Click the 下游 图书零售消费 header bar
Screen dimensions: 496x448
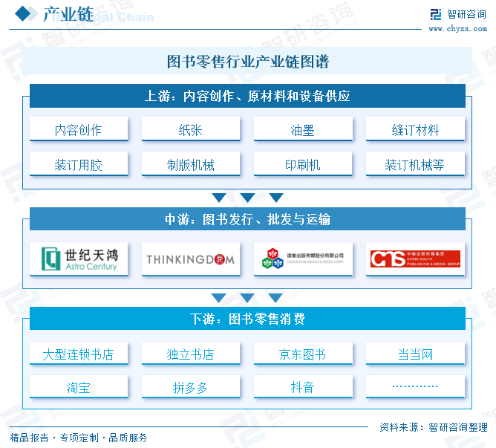(x=247, y=319)
